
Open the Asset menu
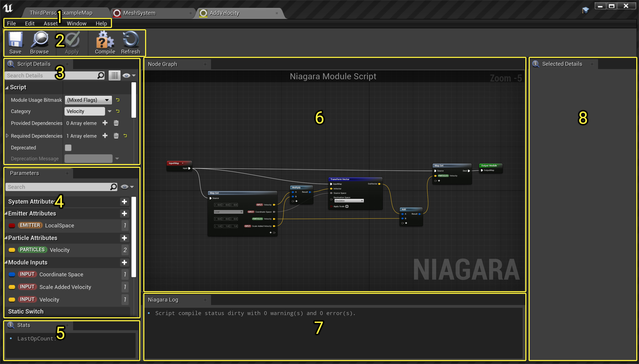pyautogui.click(x=50, y=24)
